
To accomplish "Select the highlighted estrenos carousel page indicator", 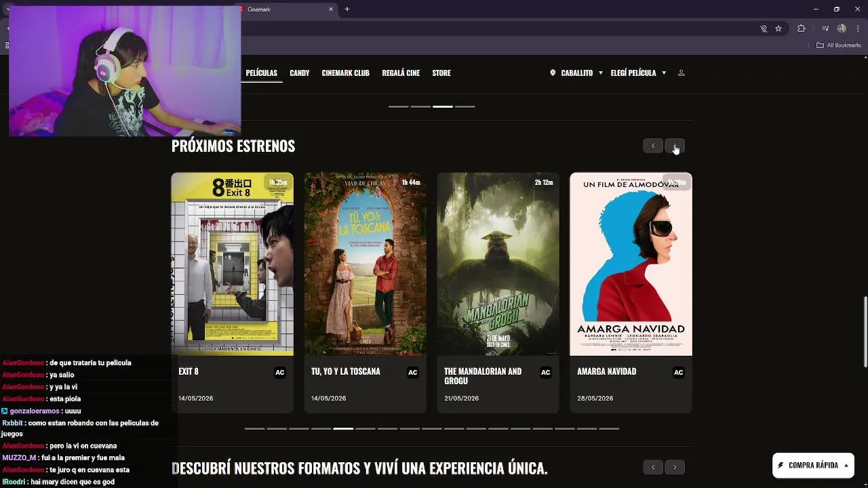I will tap(343, 428).
